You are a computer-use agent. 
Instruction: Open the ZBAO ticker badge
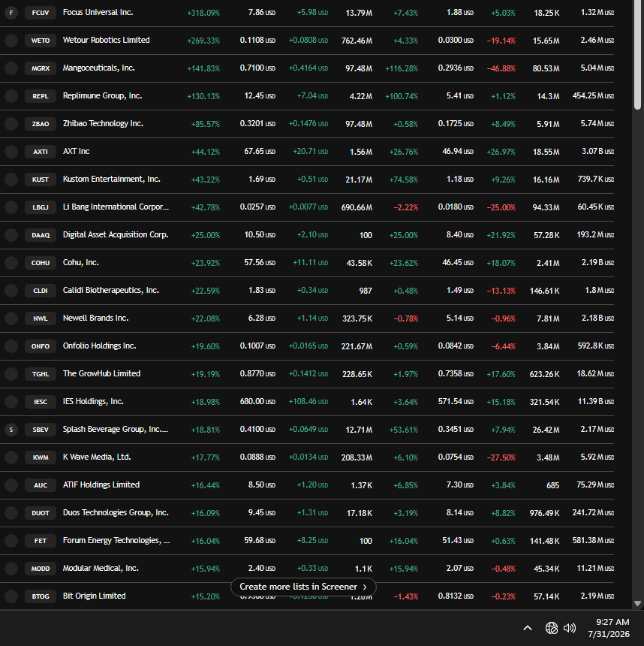point(41,124)
